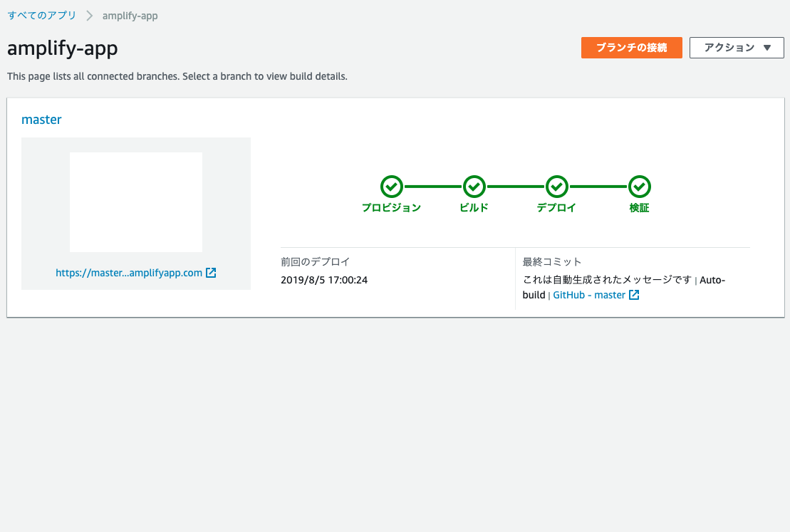The image size is (790, 532).
Task: Click the page description about connected branches
Action: (x=177, y=77)
